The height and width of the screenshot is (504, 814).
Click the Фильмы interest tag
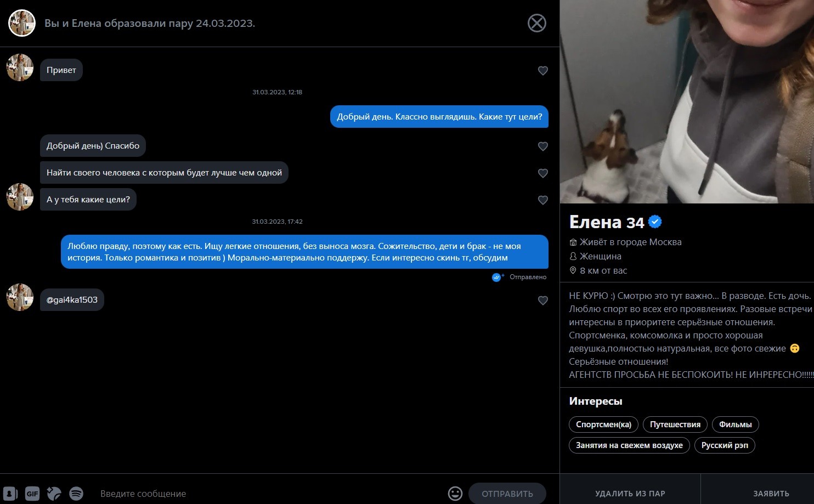tap(735, 424)
